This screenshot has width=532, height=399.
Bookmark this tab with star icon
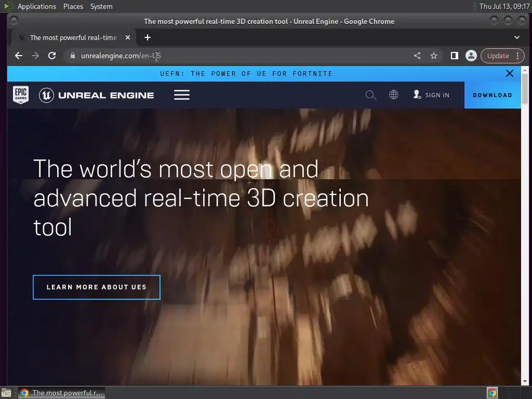coord(434,56)
